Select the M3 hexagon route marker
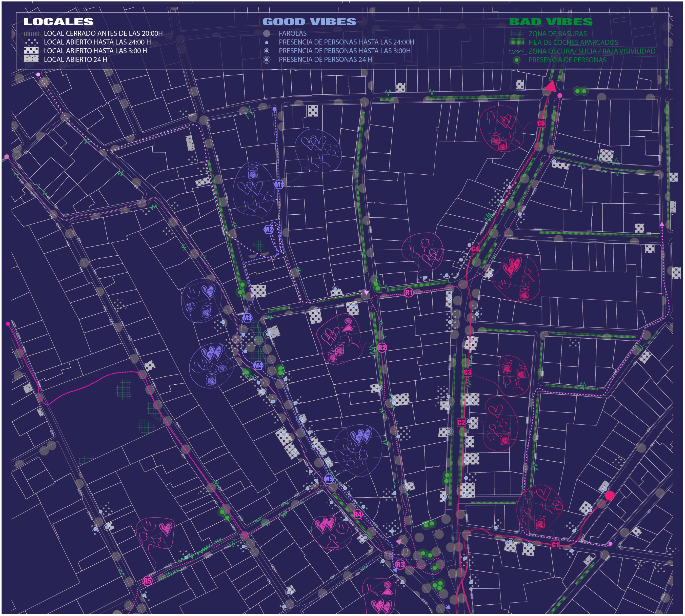This screenshot has width=685, height=616. 247,318
